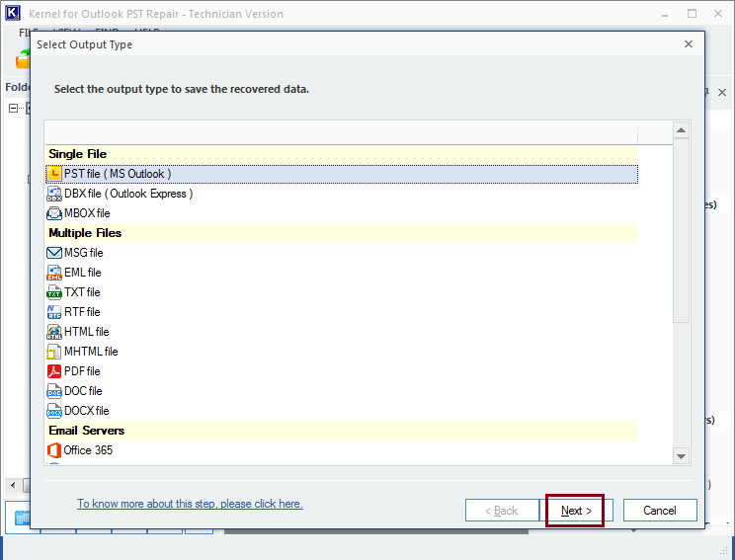Screen dimensions: 735x560
Task: Click the 'Email Servers' group header
Action: click(x=342, y=431)
